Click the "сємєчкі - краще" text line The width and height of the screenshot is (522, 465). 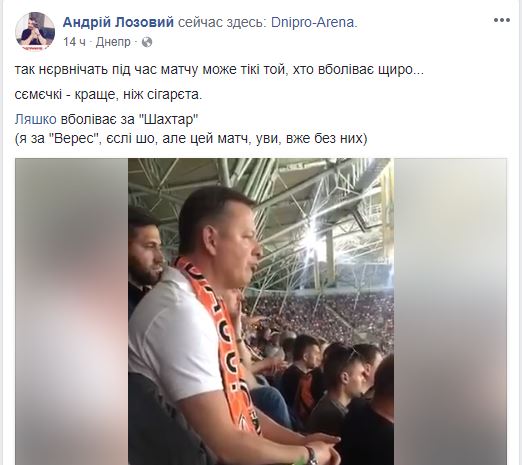coord(108,95)
